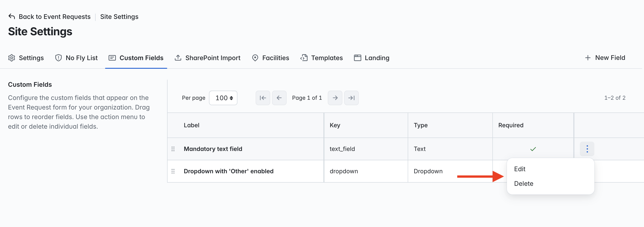Click Dropdown with 'Other' enabled label

229,171
